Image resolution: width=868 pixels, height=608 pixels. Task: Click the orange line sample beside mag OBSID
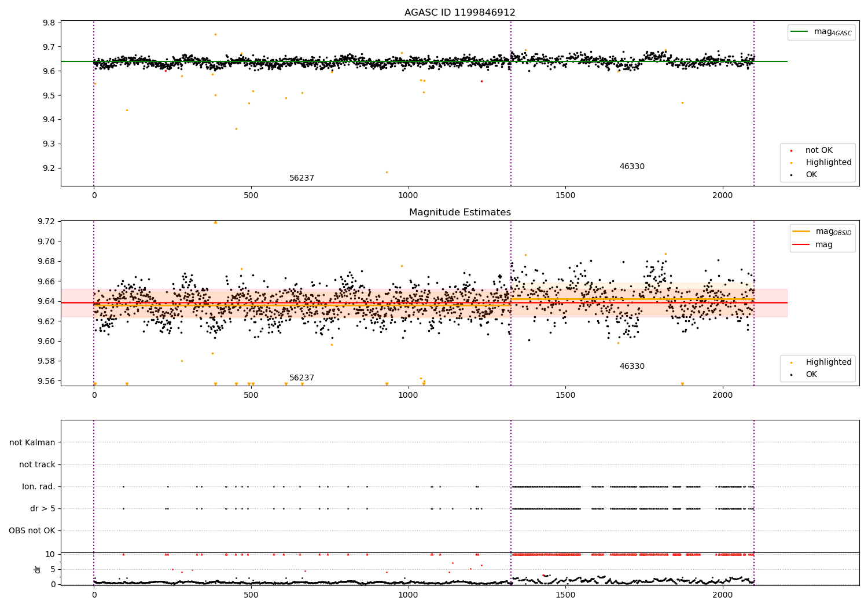point(801,231)
